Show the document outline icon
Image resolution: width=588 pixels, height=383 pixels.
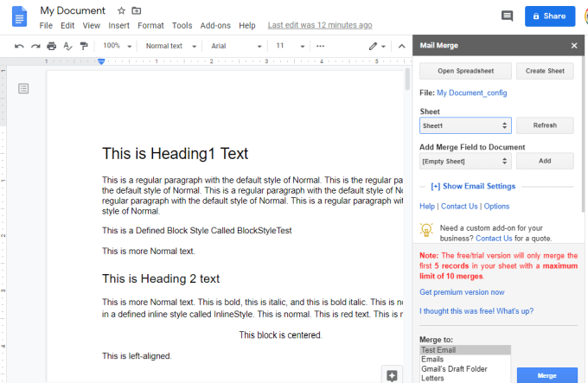(x=23, y=89)
